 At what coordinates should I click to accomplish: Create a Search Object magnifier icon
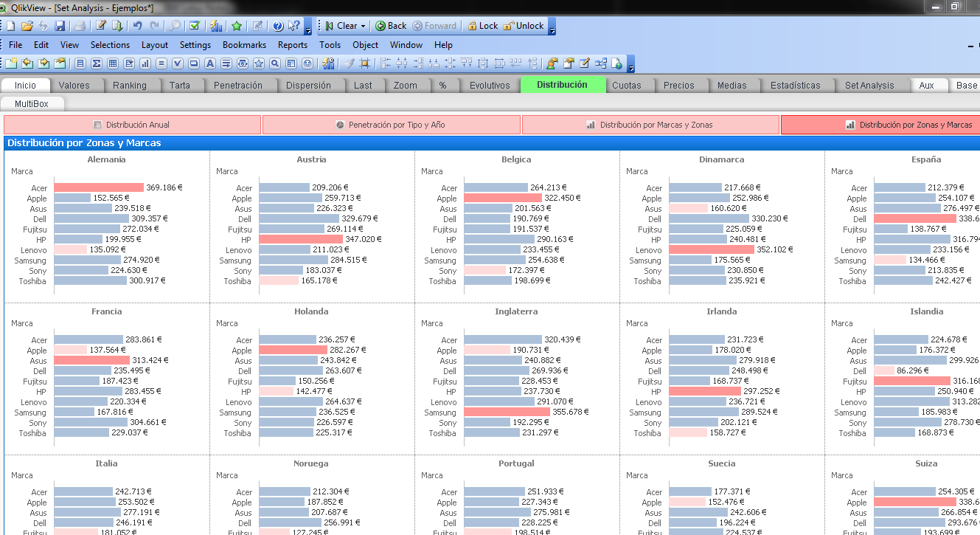coord(274,63)
